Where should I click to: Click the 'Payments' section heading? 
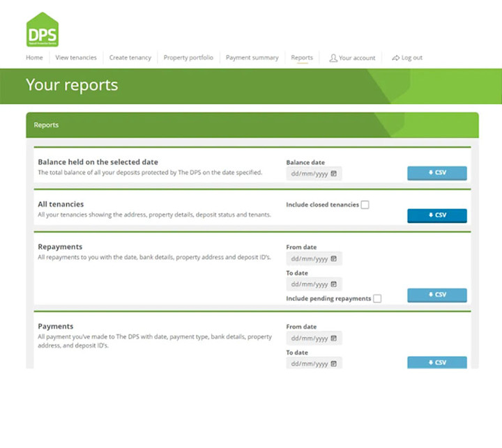tap(55, 326)
